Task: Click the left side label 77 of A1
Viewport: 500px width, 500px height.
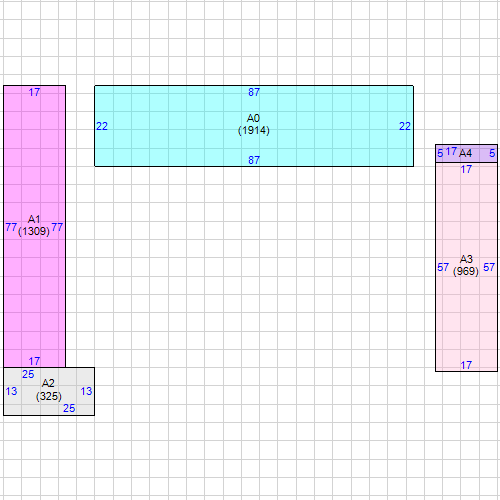Action: [x=11, y=227]
